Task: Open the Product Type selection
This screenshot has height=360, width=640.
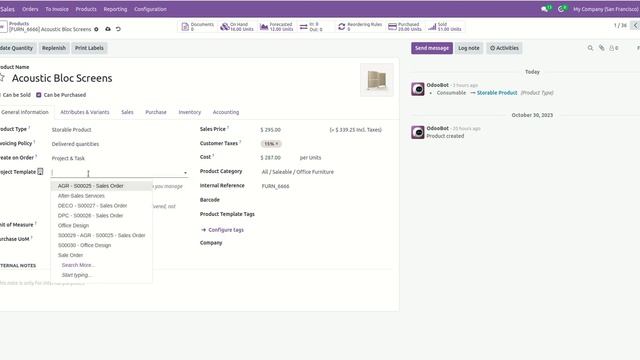Action: pos(119,130)
